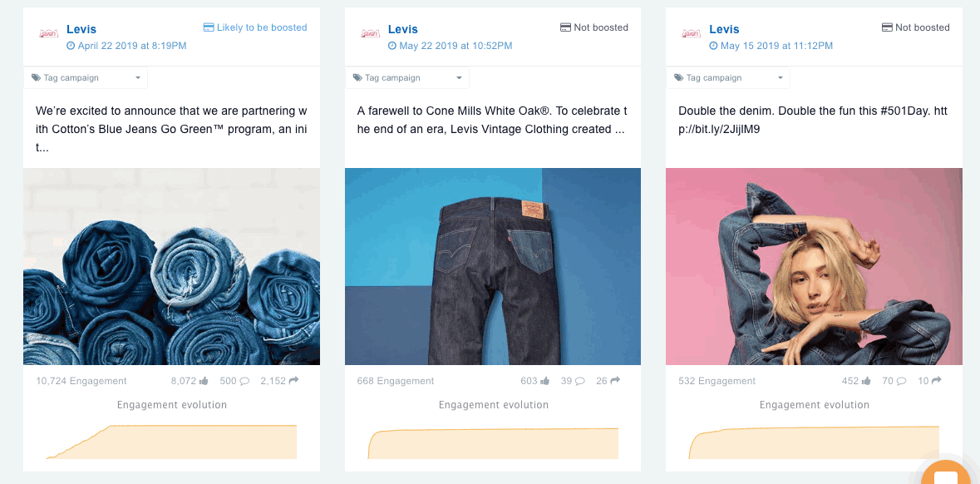
Task: Expand Tag campaign dropdown on May 22 post
Action: pyautogui.click(x=406, y=78)
